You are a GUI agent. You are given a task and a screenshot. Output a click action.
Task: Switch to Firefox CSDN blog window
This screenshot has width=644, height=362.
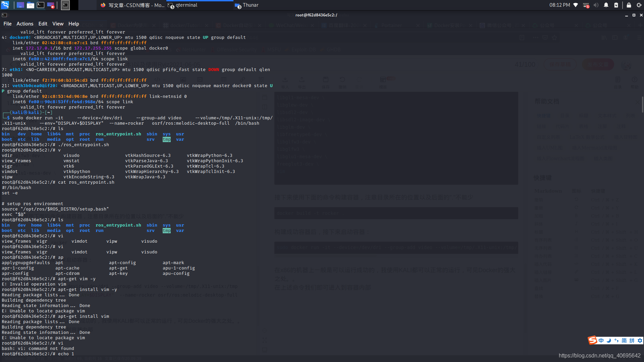click(x=132, y=5)
